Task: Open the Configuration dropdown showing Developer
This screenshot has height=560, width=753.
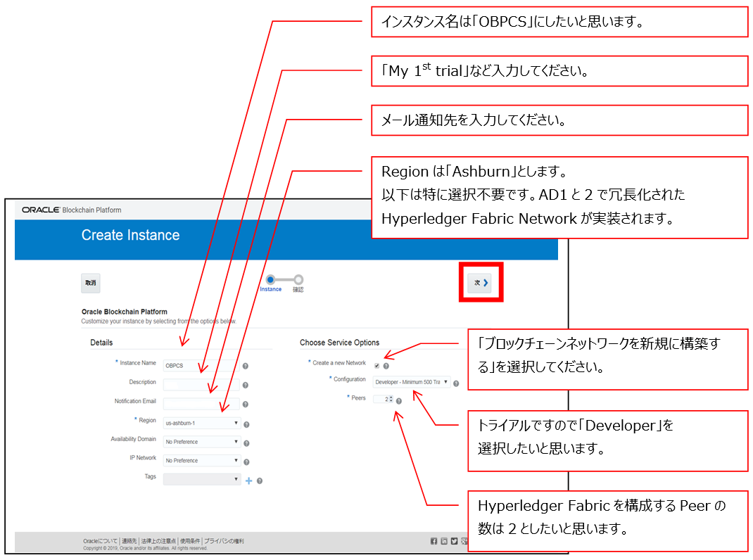Action: coord(412,382)
